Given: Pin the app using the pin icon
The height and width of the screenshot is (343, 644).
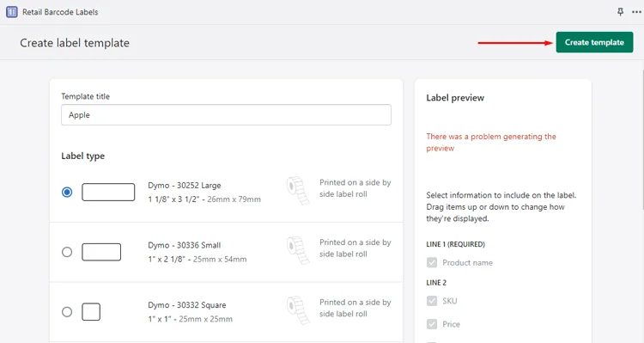Looking at the screenshot, I should click(x=620, y=11).
